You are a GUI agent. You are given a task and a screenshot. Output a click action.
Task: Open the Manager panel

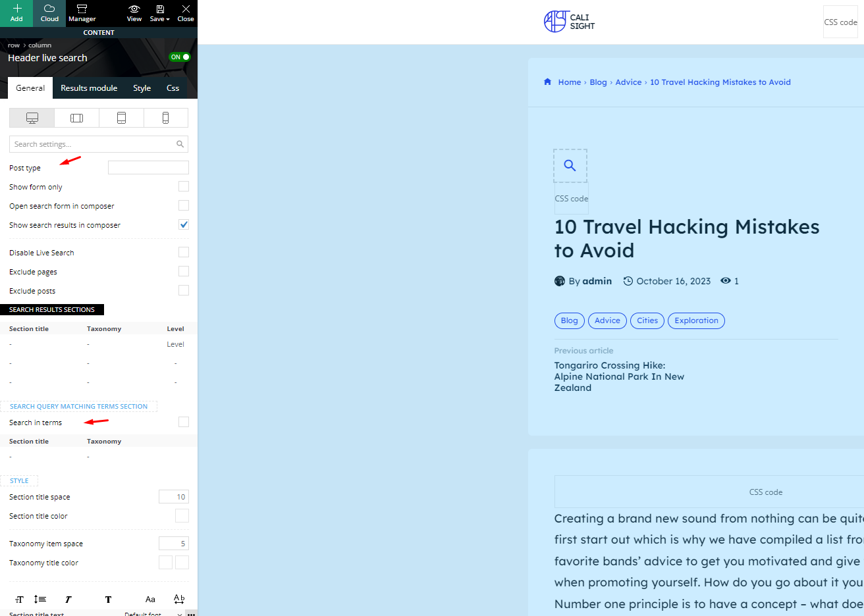tap(82, 13)
